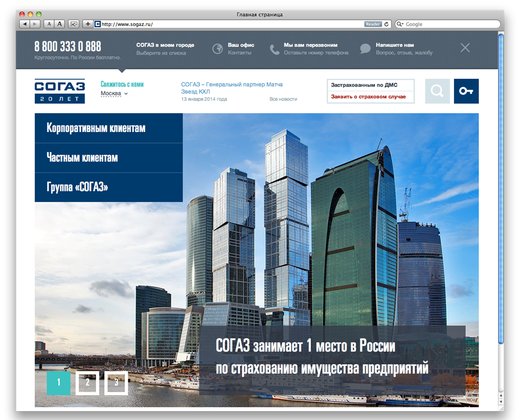
Task: Click the speech bubble message icon
Action: (365, 49)
